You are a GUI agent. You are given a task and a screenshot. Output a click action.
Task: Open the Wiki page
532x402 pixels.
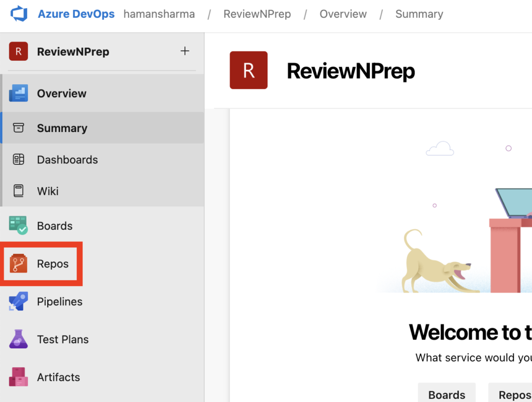103,191
